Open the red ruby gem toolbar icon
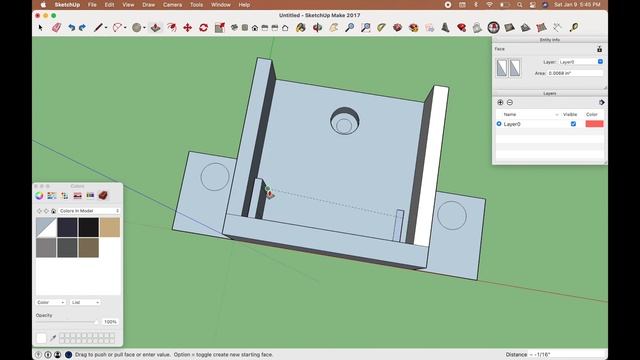The height and width of the screenshot is (360, 640). pyautogui.click(x=462, y=27)
